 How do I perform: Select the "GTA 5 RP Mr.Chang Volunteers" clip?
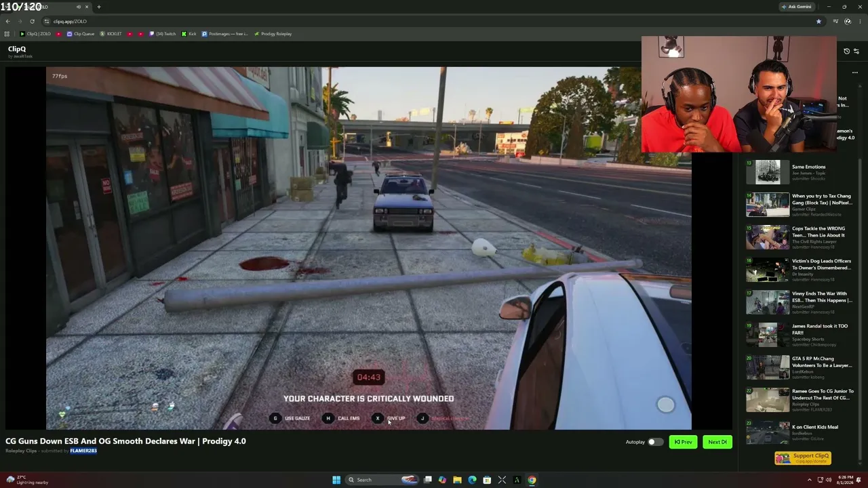click(x=802, y=367)
